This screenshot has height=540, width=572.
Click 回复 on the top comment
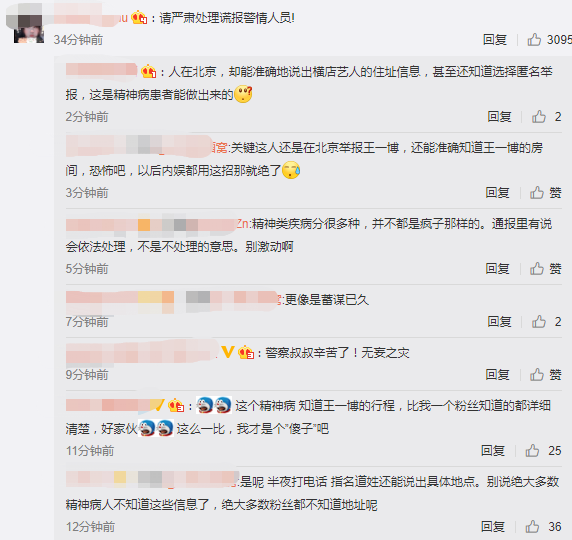[x=495, y=39]
